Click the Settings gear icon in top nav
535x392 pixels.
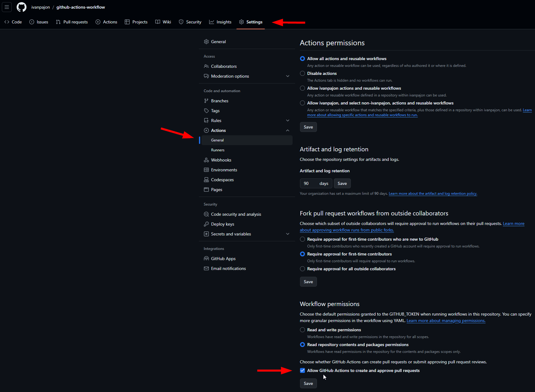(241, 22)
